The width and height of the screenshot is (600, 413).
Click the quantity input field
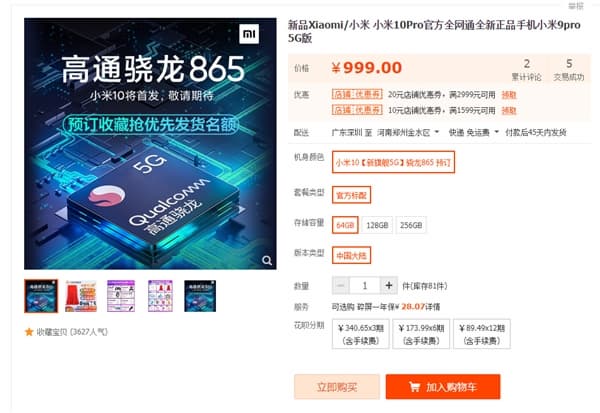pos(365,286)
